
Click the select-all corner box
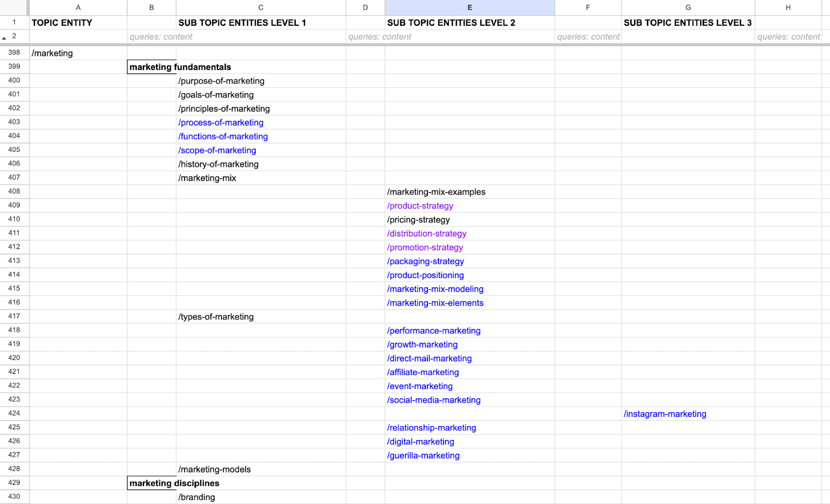pos(14,7)
